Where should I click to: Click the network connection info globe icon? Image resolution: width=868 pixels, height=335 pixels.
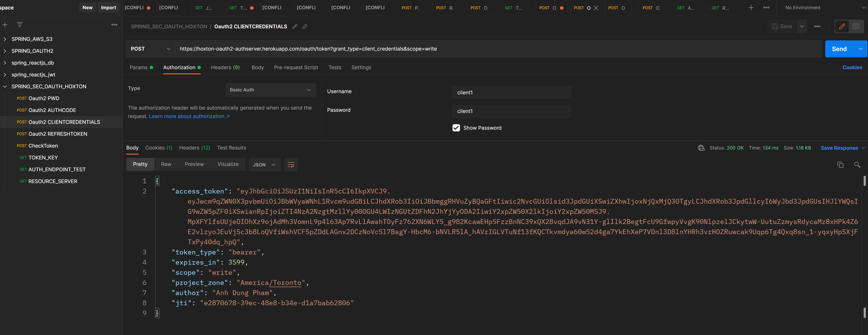[x=701, y=148]
